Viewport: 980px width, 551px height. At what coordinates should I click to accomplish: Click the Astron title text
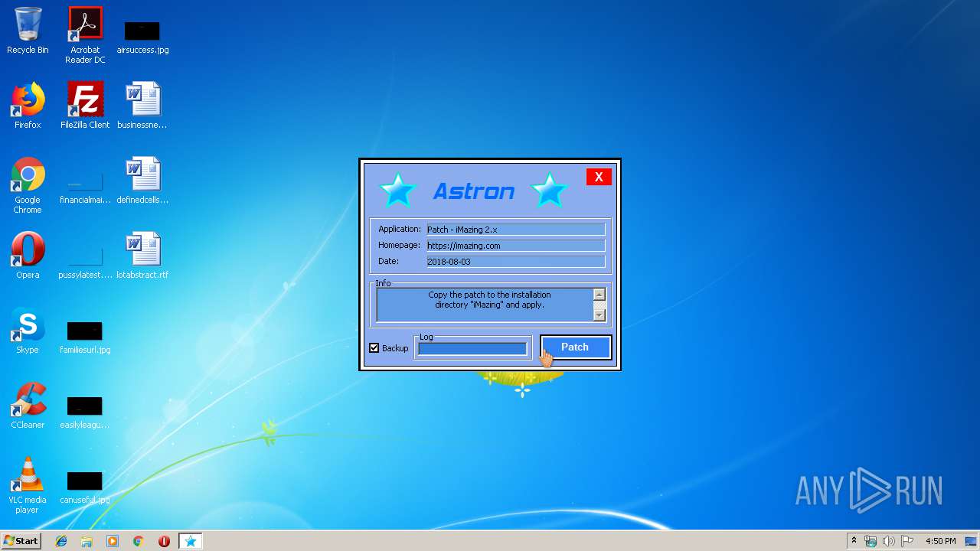point(474,191)
